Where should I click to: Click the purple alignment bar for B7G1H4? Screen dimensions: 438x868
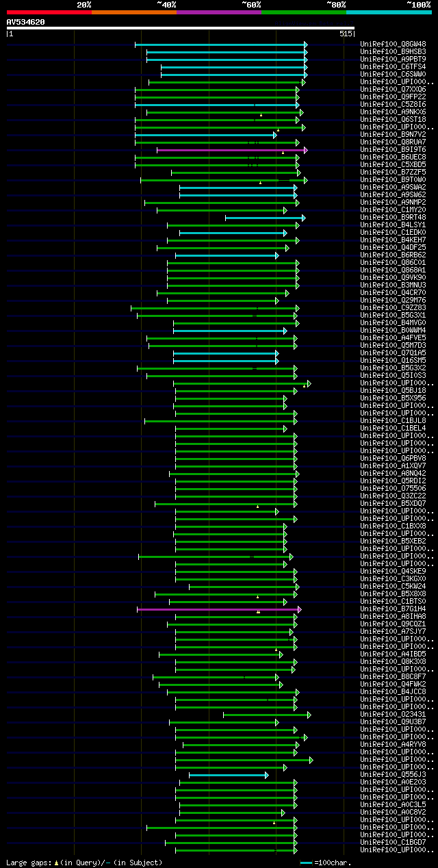coord(219,609)
